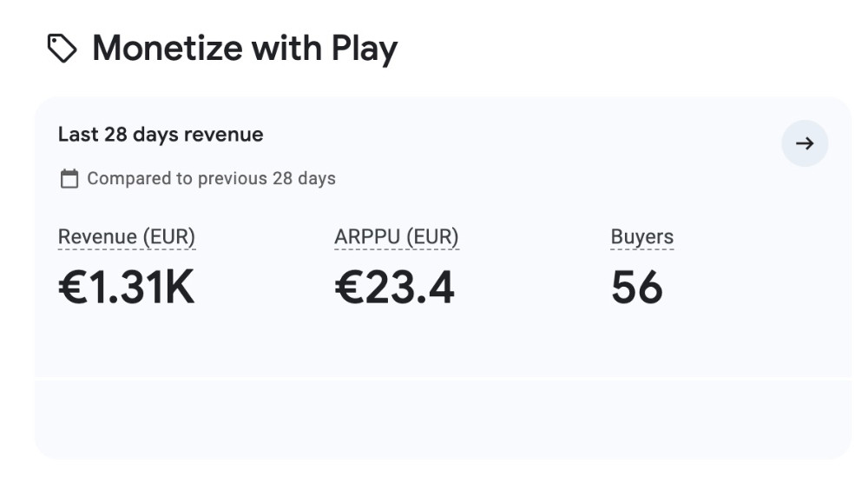Click the Monetize with Play heading
This screenshot has width=868, height=477.
[245, 49]
